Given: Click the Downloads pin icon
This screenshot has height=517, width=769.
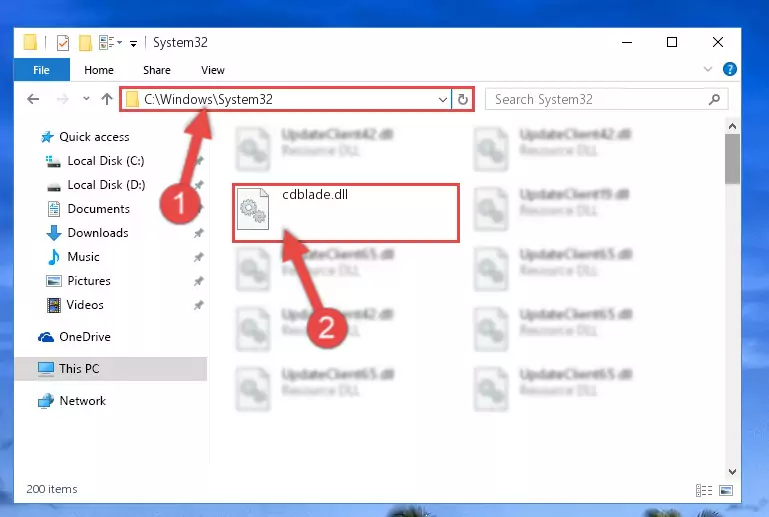Looking at the screenshot, I should point(198,233).
